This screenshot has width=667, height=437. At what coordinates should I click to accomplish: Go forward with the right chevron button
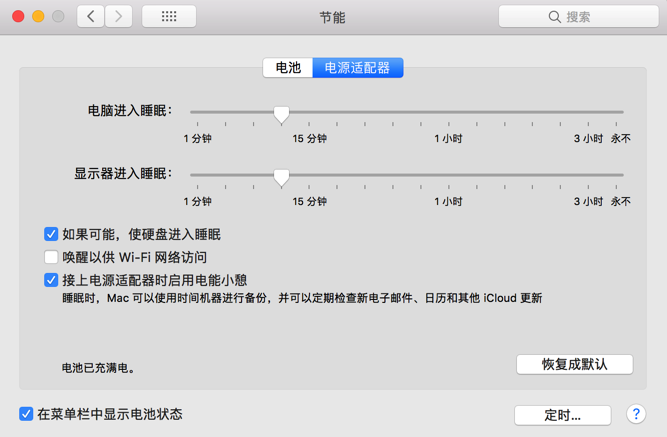point(119,17)
